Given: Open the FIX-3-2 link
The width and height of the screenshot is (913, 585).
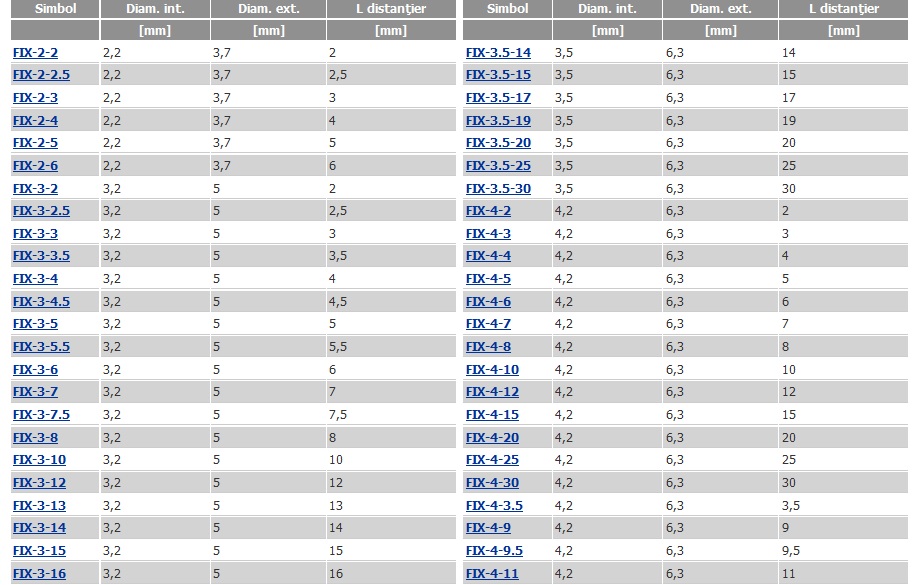Looking at the screenshot, I should pos(36,189).
